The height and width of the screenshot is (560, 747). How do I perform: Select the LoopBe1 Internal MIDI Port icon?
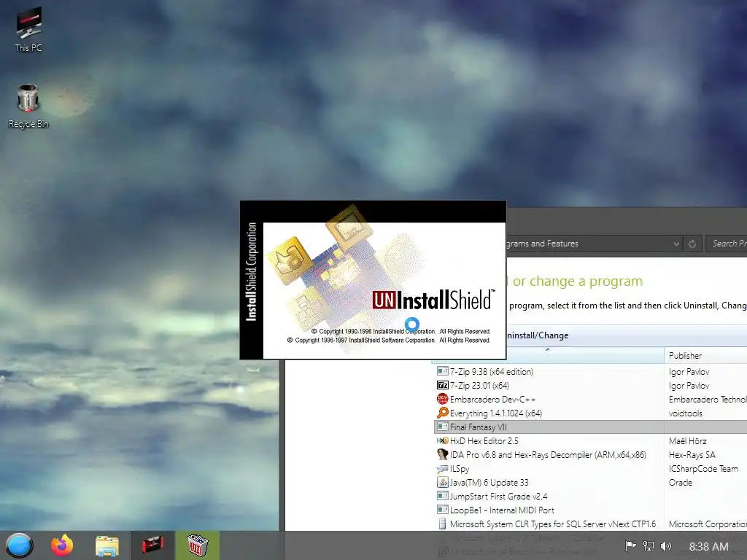[x=442, y=510]
